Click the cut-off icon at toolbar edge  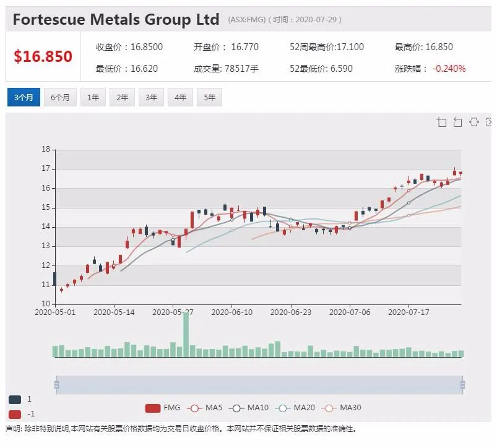489,122
